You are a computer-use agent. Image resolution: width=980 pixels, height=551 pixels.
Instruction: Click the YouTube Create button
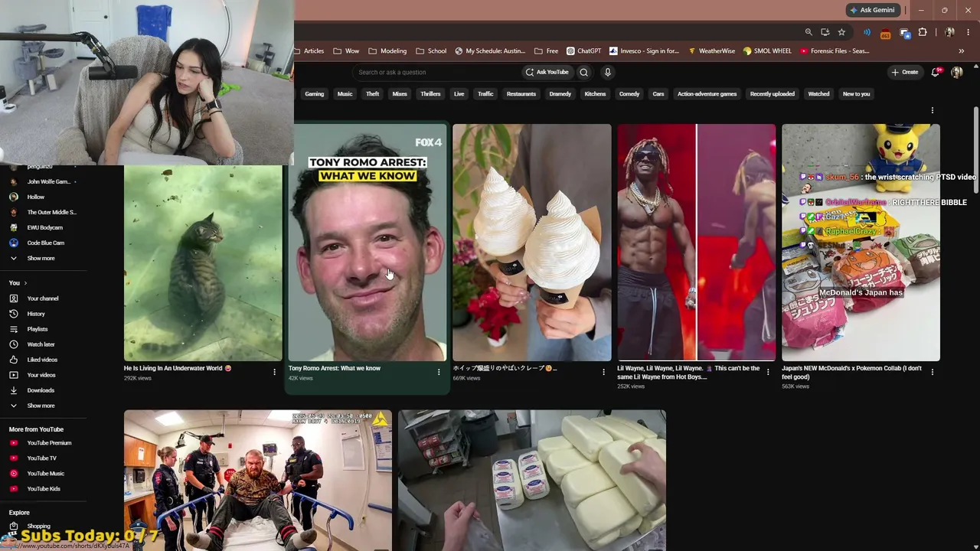[904, 72]
